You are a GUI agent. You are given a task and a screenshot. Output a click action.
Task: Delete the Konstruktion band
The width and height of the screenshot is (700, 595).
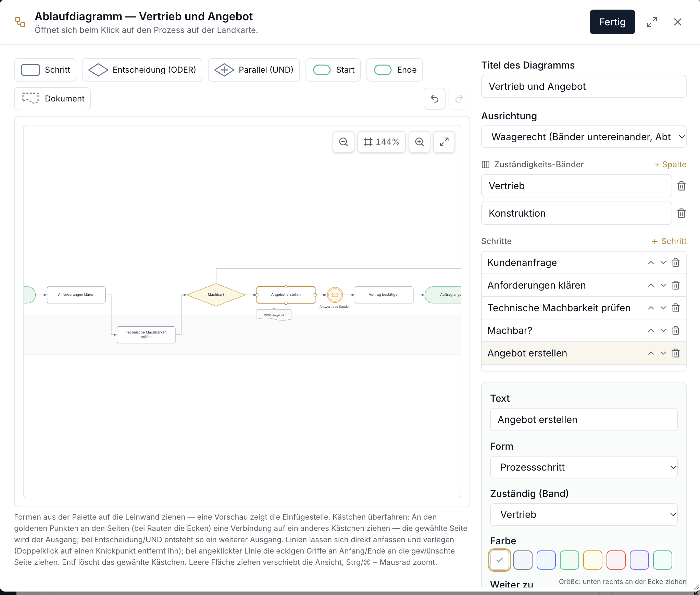681,213
